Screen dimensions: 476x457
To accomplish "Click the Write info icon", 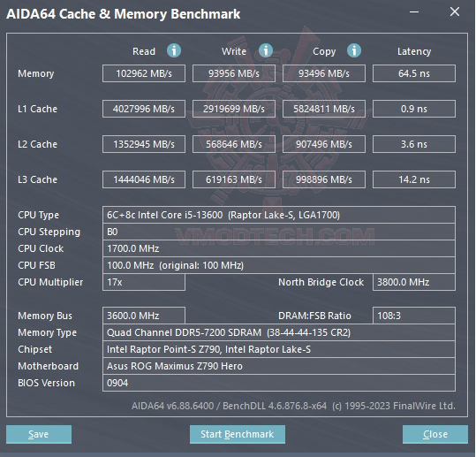I will click(266, 50).
